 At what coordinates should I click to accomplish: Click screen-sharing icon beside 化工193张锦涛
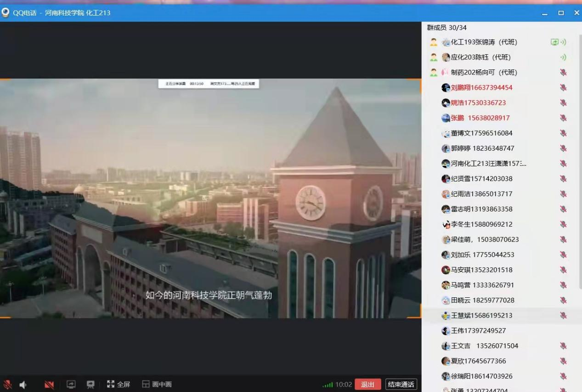[x=555, y=42]
